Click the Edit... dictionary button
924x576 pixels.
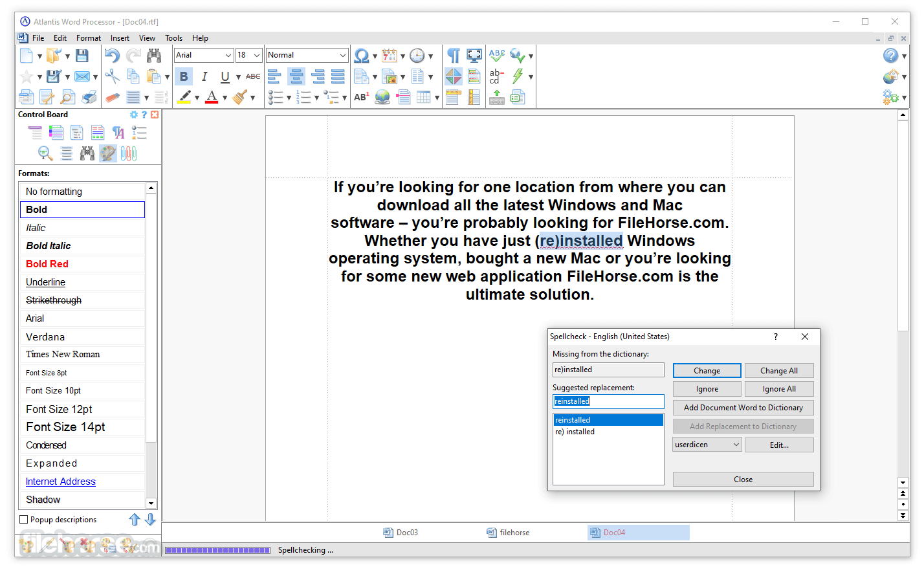(779, 445)
